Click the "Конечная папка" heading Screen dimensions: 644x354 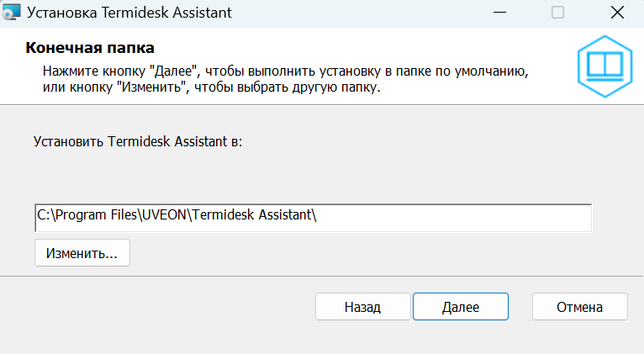click(92, 48)
